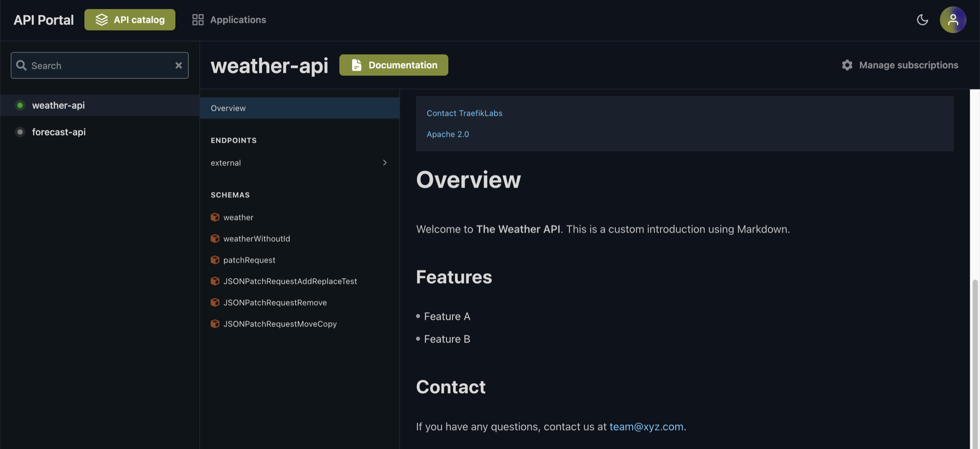This screenshot has width=980, height=449.
Task: Click the SCHEMAS section heading
Action: (x=230, y=195)
